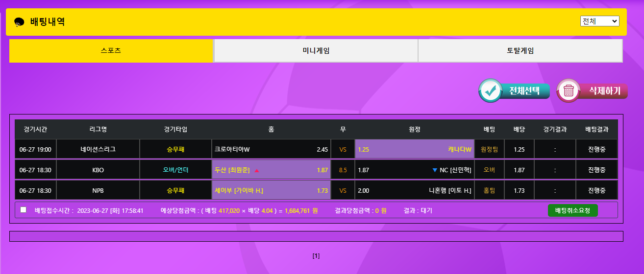
Task: Click the checkmark icon on 전체선택
Action: pyautogui.click(x=491, y=91)
